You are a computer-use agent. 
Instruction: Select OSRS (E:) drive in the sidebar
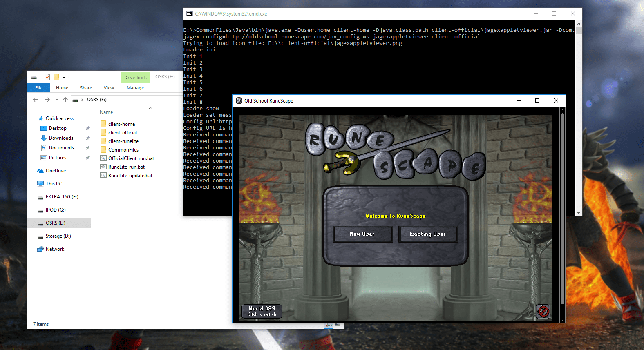click(x=59, y=223)
